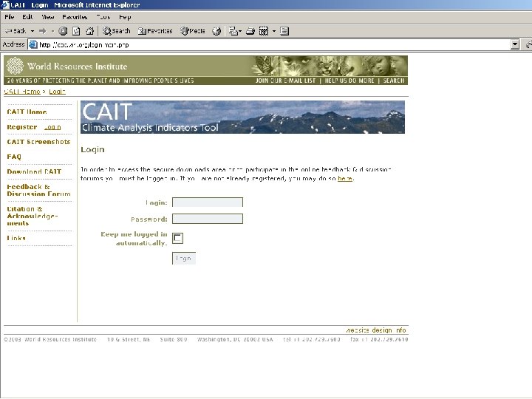Click the Mail toolbar icon
The height and width of the screenshot is (399, 532).
pos(234,31)
